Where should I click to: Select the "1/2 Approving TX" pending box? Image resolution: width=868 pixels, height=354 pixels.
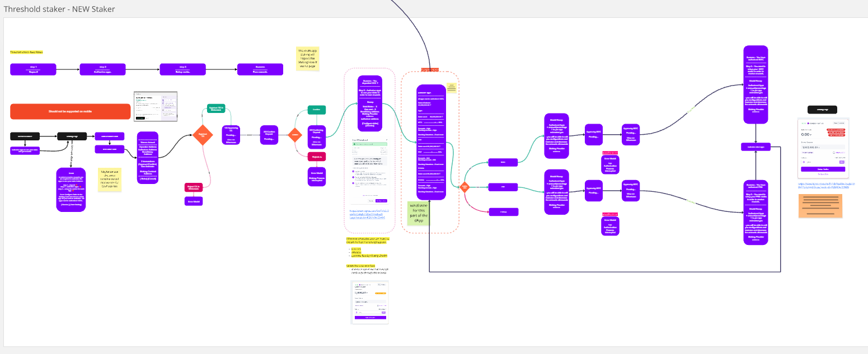[232, 135]
